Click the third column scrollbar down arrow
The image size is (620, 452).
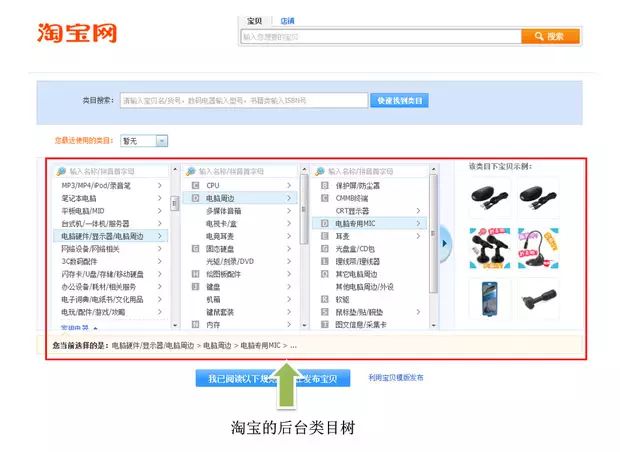[433, 325]
